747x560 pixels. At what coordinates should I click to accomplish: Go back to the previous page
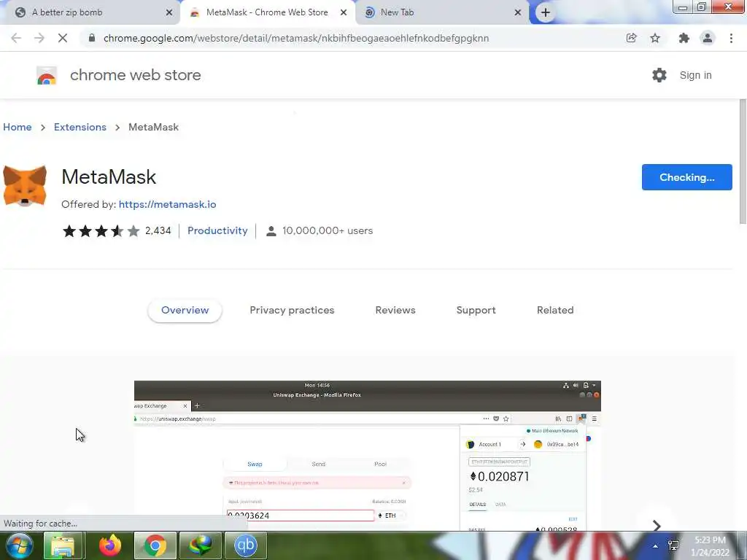pos(16,38)
